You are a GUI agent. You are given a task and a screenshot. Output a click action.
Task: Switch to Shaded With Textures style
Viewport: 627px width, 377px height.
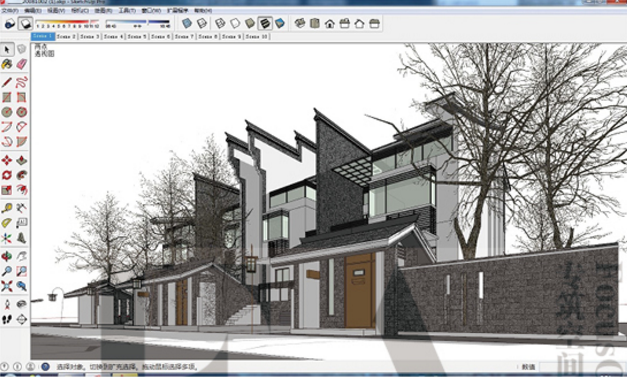pos(265,23)
